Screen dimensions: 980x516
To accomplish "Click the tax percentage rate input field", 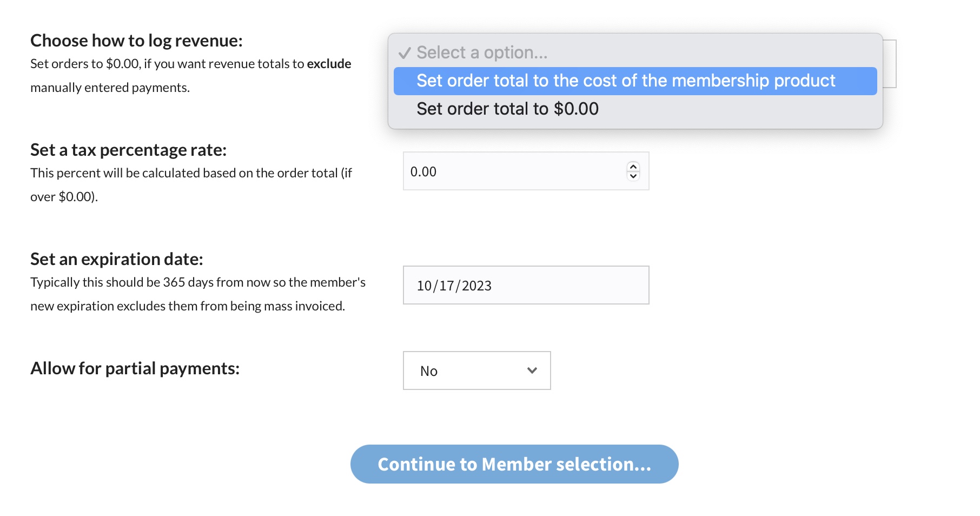I will pyautogui.click(x=514, y=171).
